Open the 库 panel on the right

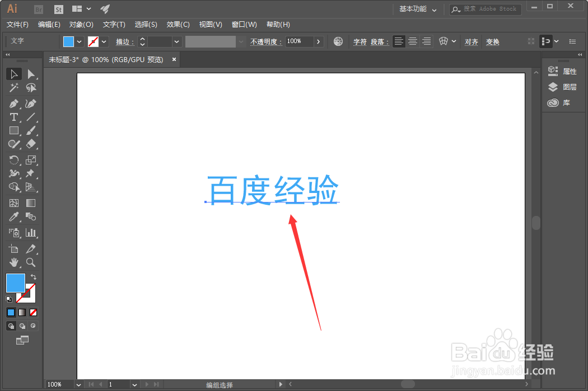click(566, 102)
